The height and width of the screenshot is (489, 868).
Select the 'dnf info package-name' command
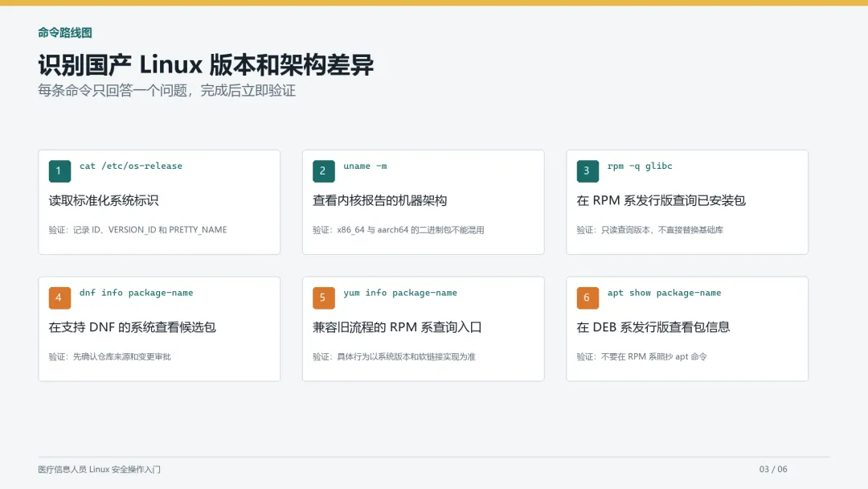click(136, 293)
